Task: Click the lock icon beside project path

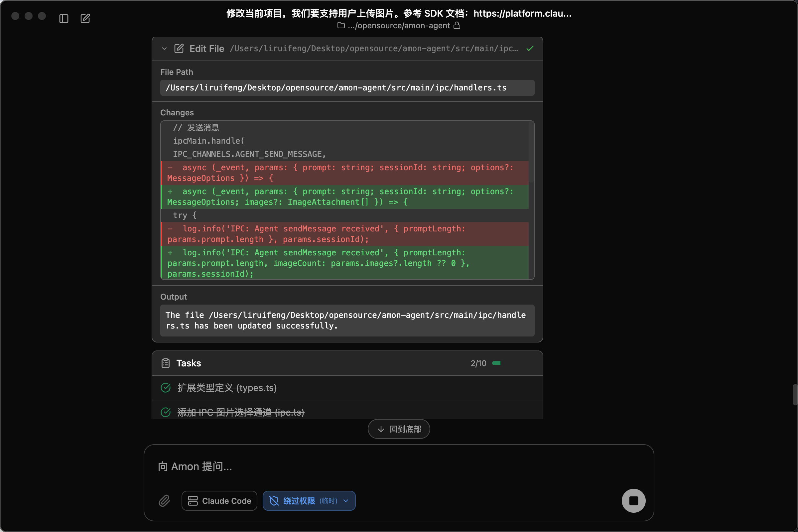Action: (x=457, y=26)
